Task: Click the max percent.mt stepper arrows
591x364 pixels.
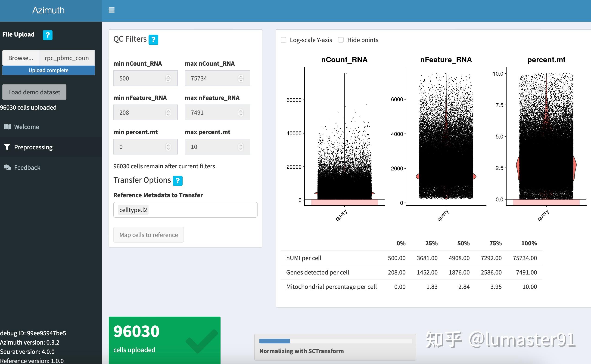Action: tap(241, 147)
